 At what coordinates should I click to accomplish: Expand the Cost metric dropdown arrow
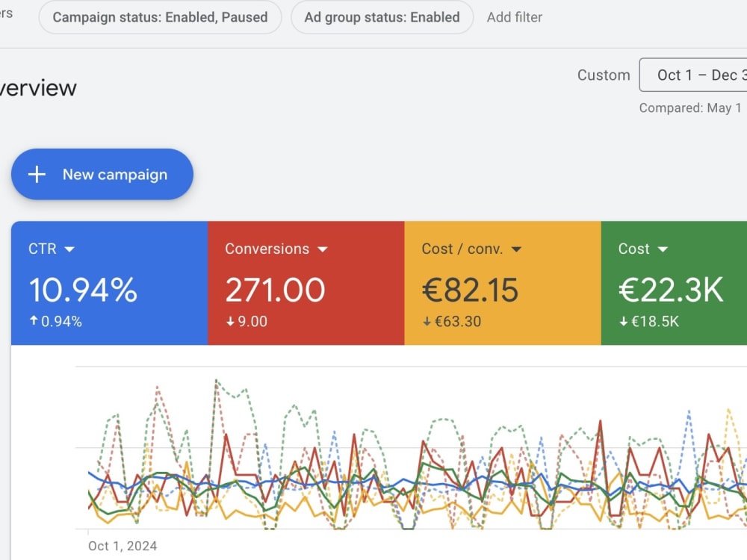pos(663,249)
